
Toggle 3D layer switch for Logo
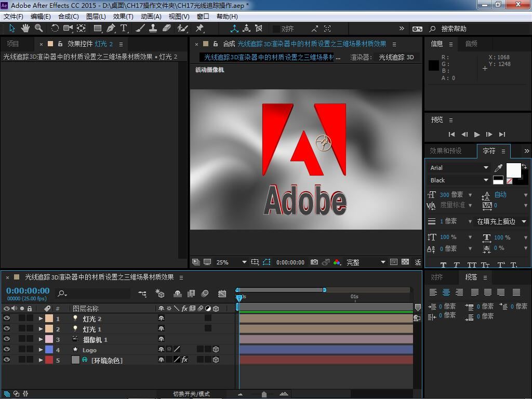pyautogui.click(x=216, y=349)
